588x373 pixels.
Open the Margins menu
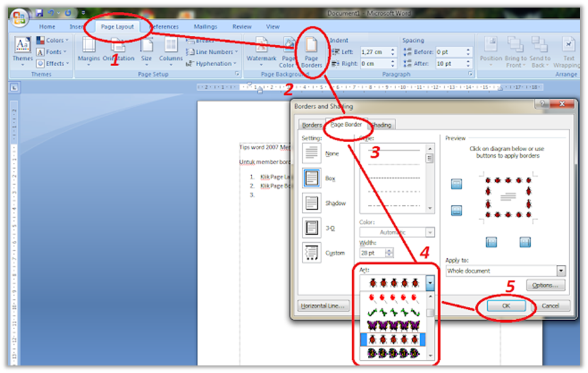89,51
